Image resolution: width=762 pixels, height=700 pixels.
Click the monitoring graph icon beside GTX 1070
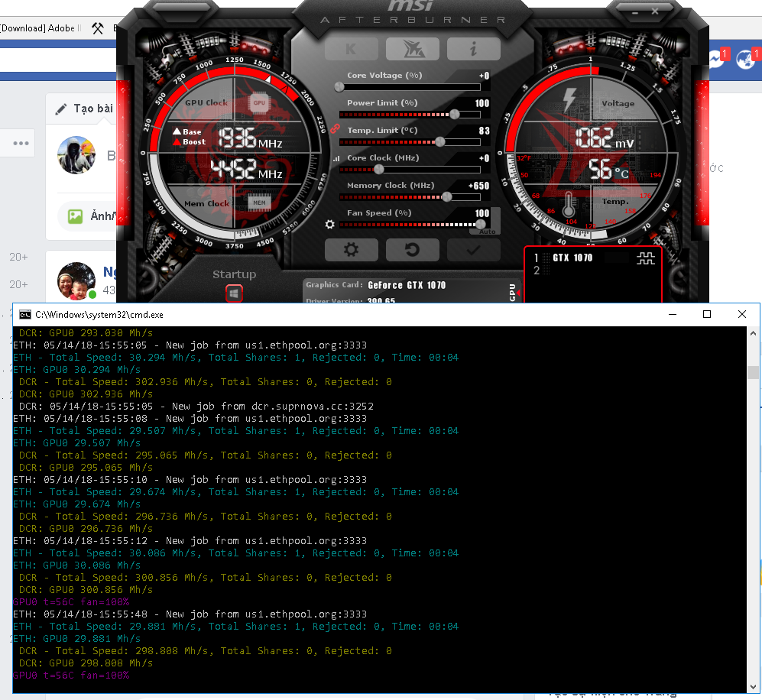(x=646, y=258)
